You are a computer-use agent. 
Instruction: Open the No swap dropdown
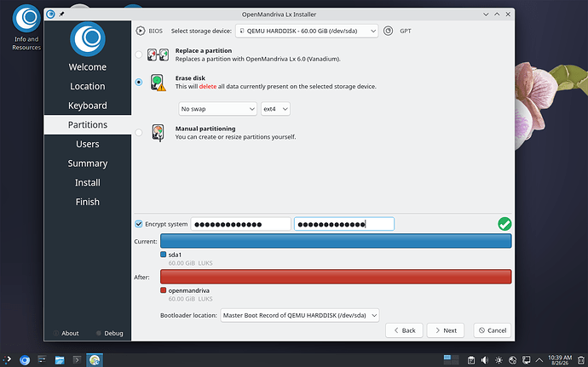tap(217, 109)
